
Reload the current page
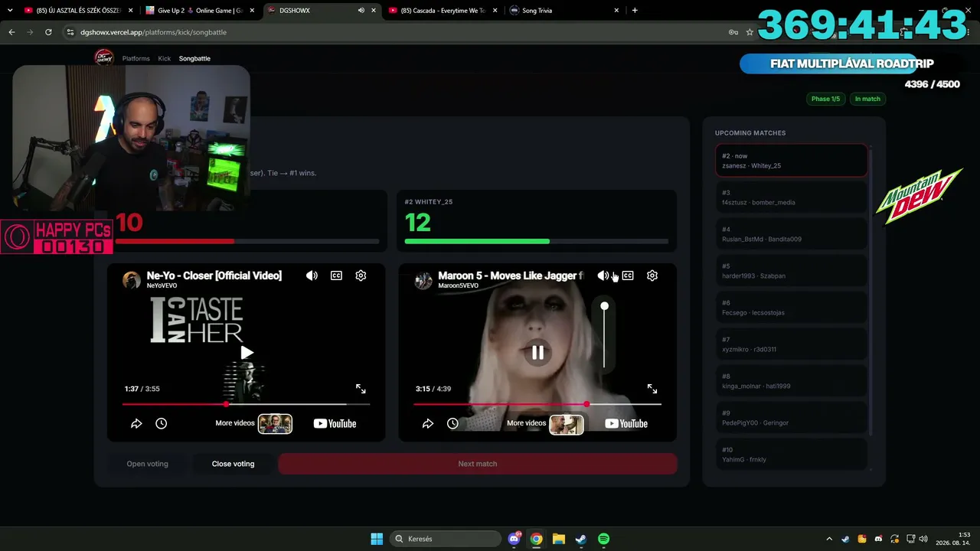point(48,32)
